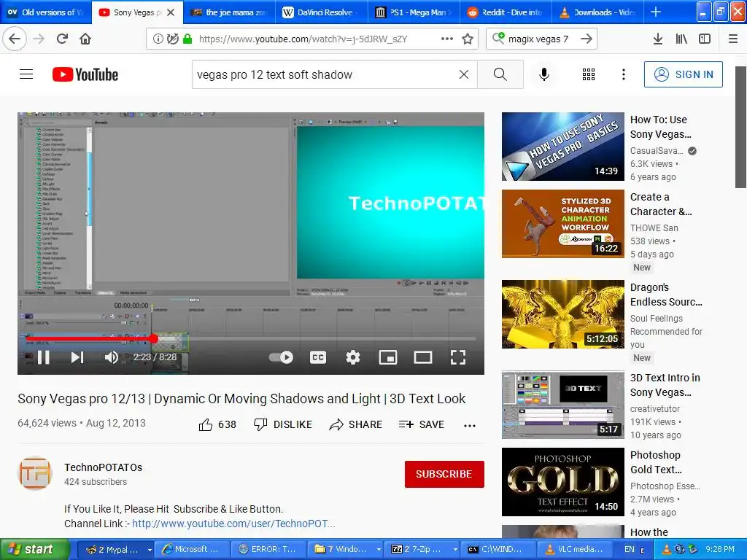This screenshot has height=560, width=747.
Task: Open Stylized 3D Character Animation thumbnail
Action: (562, 224)
